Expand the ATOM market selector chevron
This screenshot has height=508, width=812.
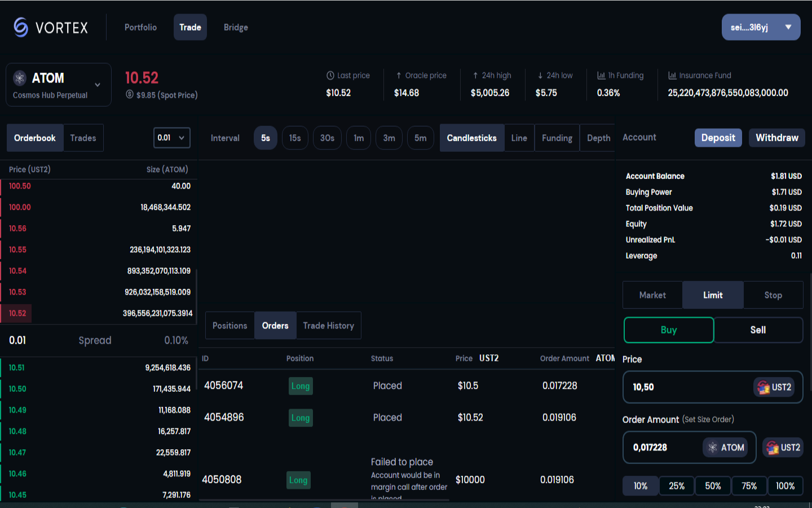(98, 85)
